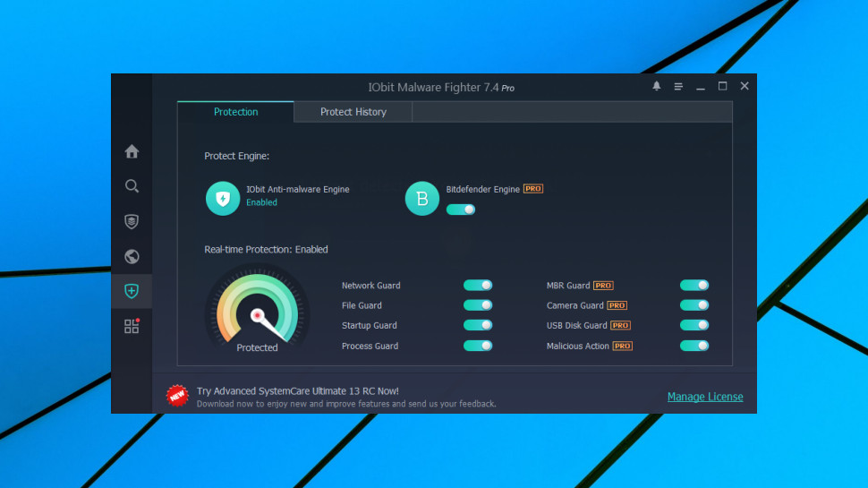Open the Browser Protect globe icon

coord(132,256)
